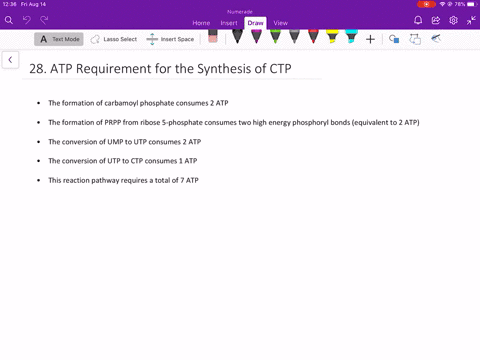The width and height of the screenshot is (480, 360).
Task: Tap the Wi-Fi status icon
Action: point(442,4)
